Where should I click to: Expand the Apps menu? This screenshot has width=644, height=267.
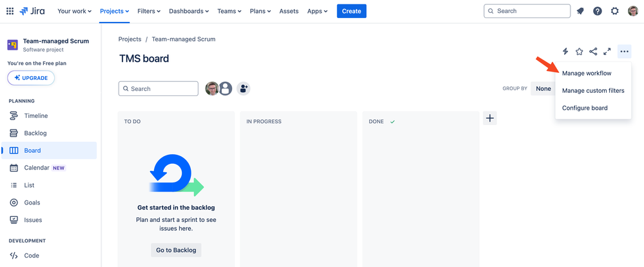(317, 11)
